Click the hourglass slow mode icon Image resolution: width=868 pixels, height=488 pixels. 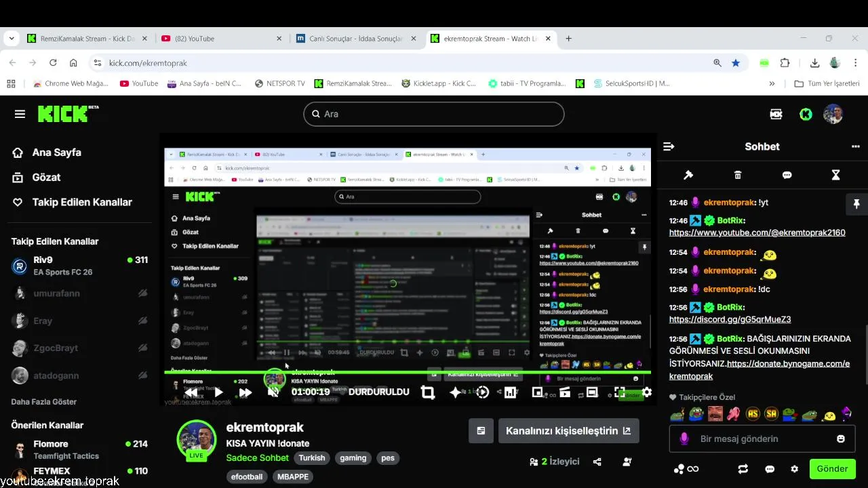tap(835, 175)
